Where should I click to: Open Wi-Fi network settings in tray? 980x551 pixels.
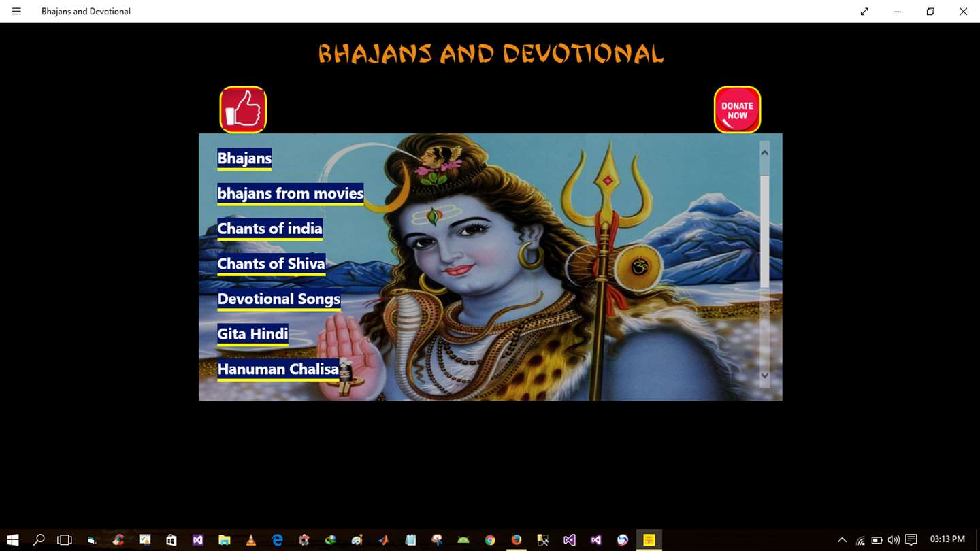(x=860, y=540)
